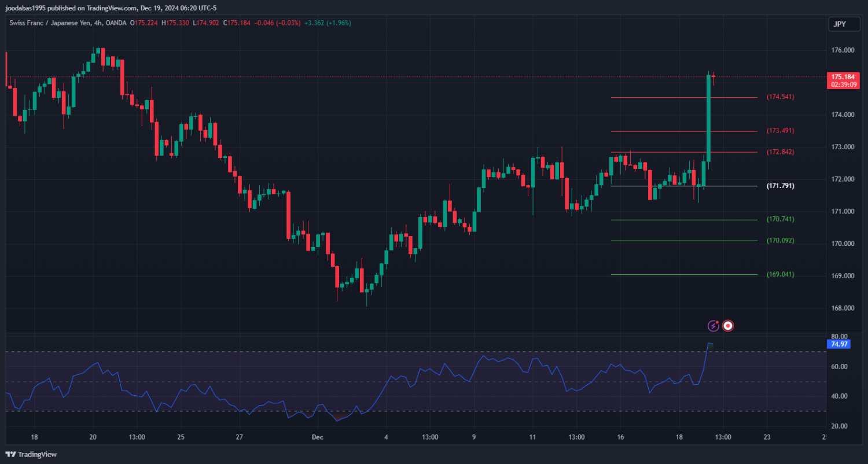Click the 176.000 price axis label

(842, 50)
